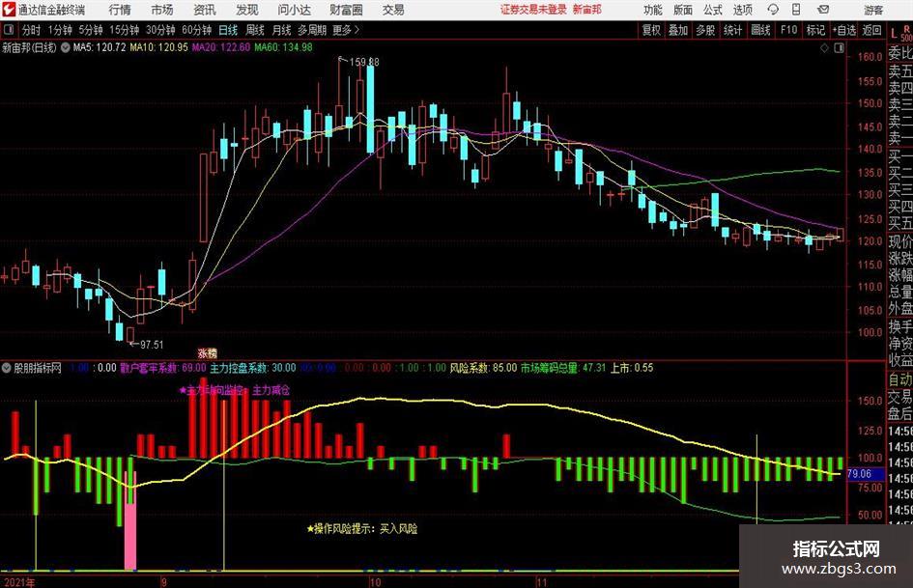Open the mobile phone icon
Image resolution: width=913 pixels, height=588 pixels.
point(796,10)
